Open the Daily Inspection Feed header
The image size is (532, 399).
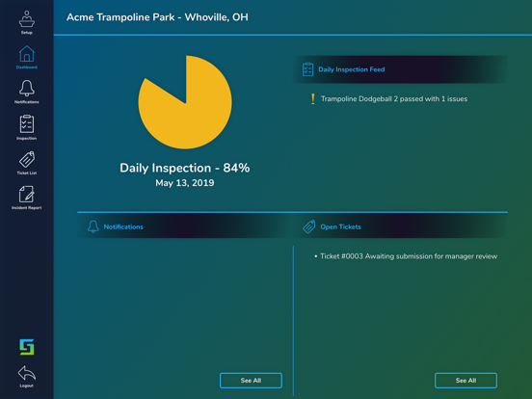coord(400,69)
